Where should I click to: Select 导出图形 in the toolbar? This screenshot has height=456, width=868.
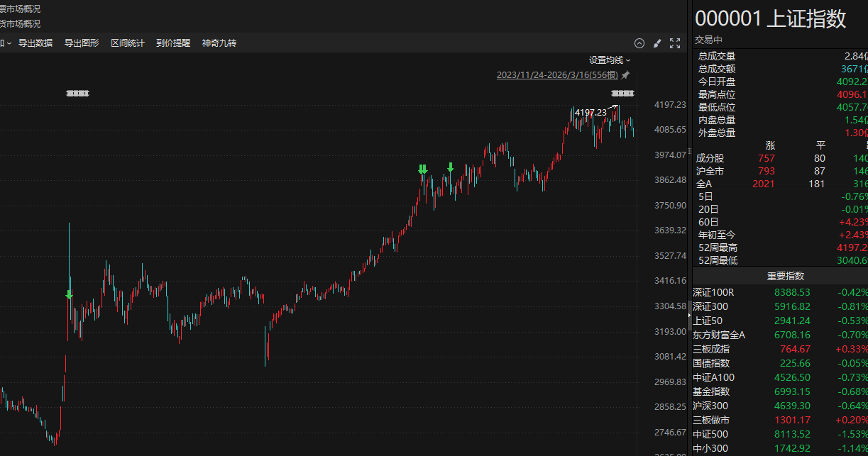coord(82,43)
